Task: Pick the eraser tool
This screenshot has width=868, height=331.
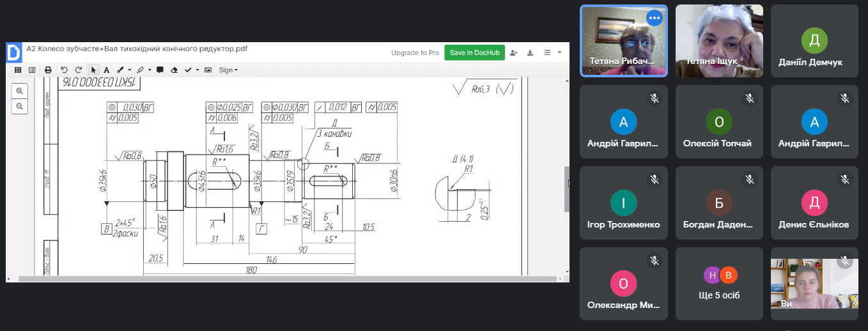Action: [174, 70]
